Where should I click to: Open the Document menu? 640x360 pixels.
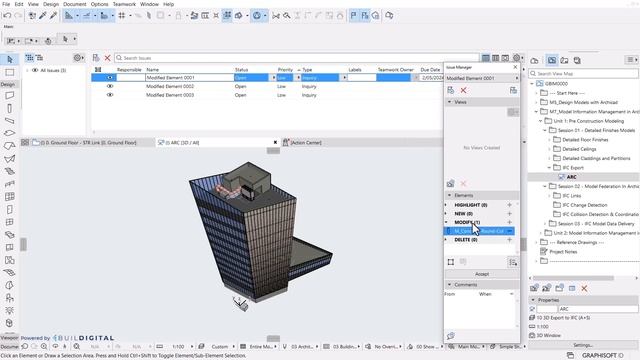pos(75,4)
